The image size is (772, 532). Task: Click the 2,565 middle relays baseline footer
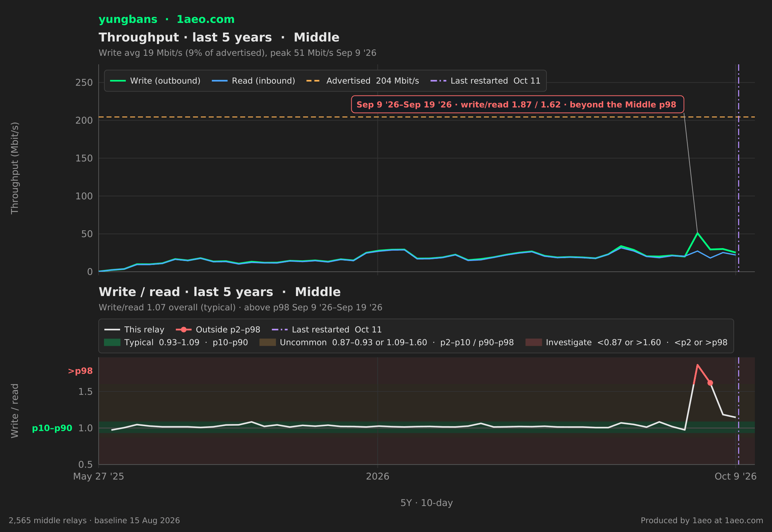tap(94, 521)
